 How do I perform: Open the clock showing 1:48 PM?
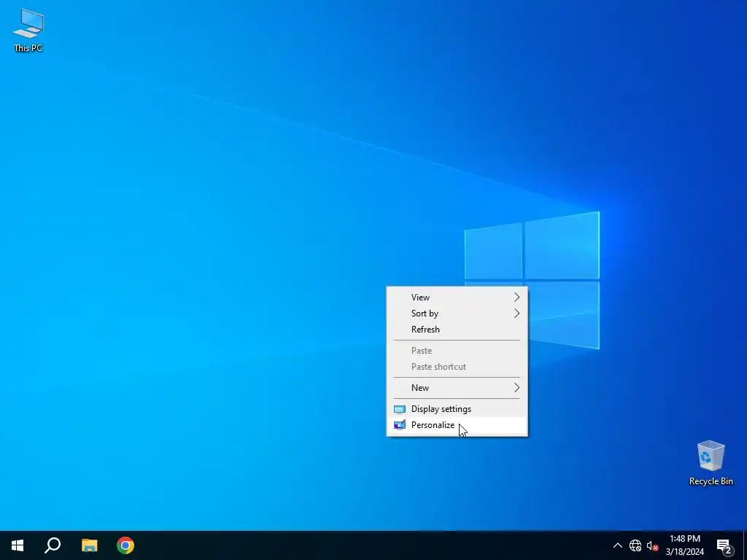tap(684, 545)
